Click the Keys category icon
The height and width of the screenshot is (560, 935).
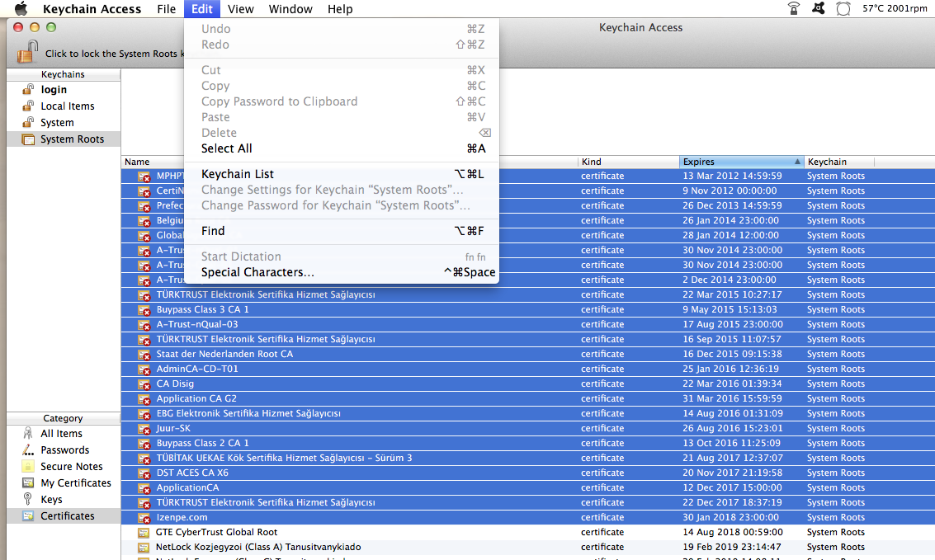[28, 499]
